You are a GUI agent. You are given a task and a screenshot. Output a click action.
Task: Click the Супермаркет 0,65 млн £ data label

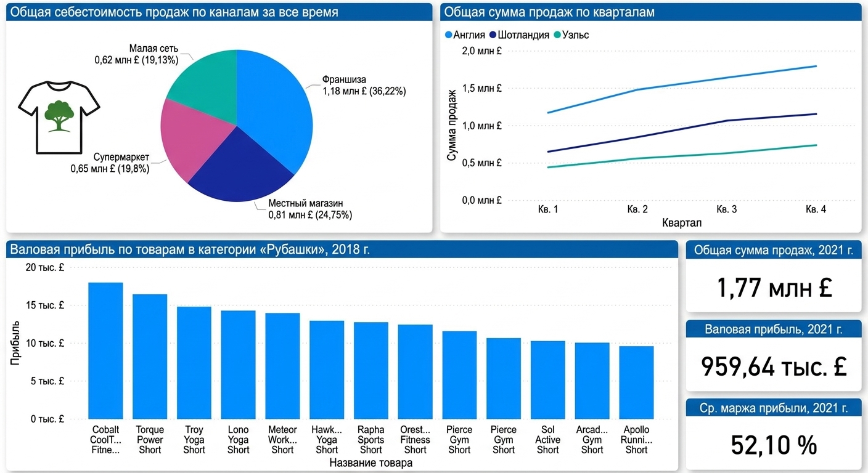(x=110, y=163)
